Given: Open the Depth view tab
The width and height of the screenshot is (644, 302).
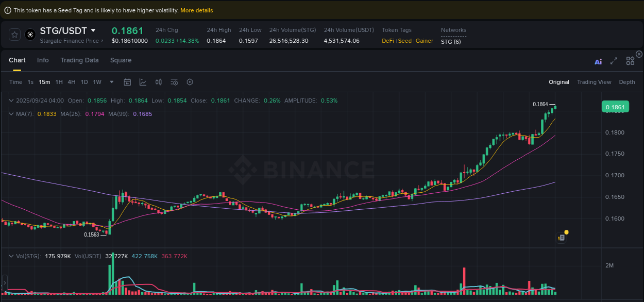Looking at the screenshot, I should [627, 81].
